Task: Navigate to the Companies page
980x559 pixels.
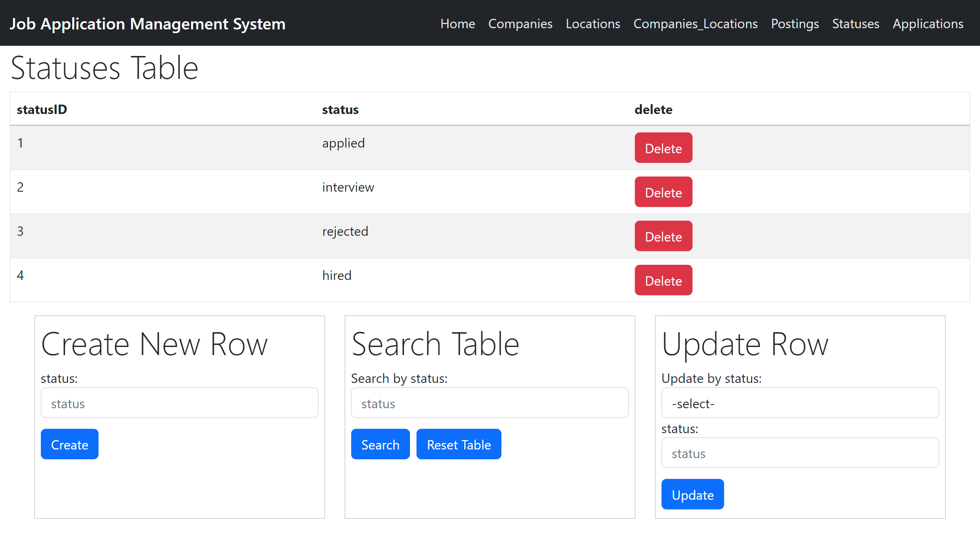Action: pos(520,23)
